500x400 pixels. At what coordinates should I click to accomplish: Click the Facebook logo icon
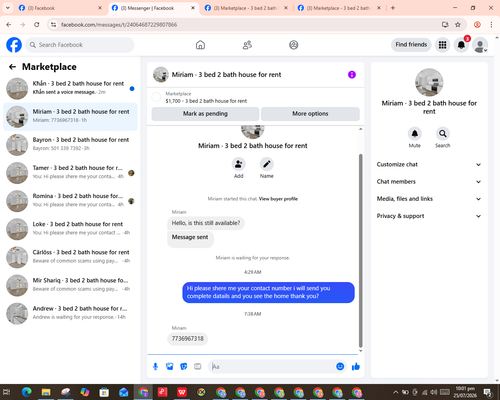14,45
